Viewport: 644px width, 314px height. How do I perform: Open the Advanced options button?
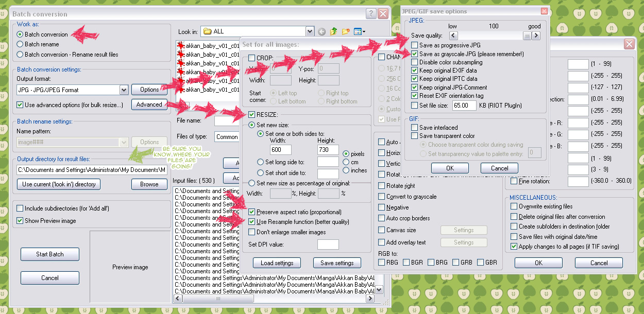coord(149,104)
